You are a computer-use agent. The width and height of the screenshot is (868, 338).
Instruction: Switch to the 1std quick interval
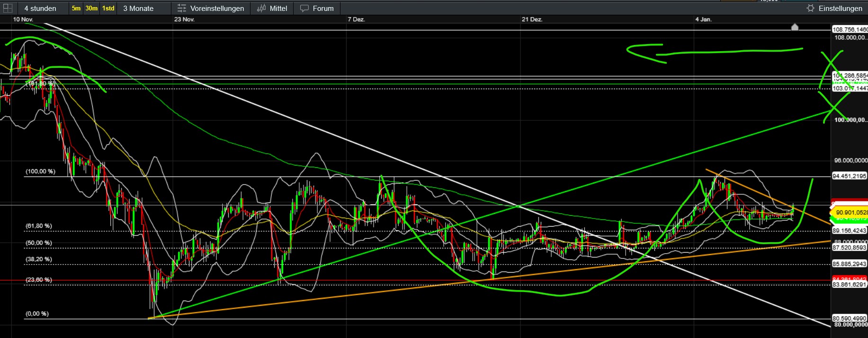(108, 8)
